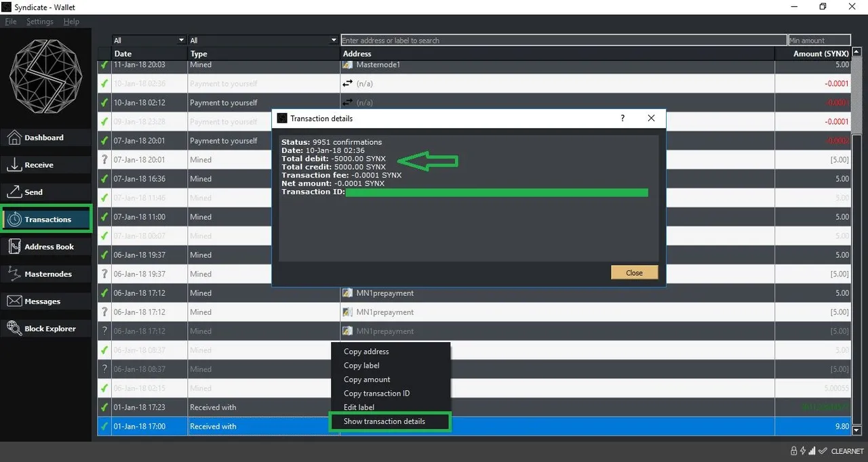Click the sync checkmark status icon
The image size is (868, 462).
[823, 450]
